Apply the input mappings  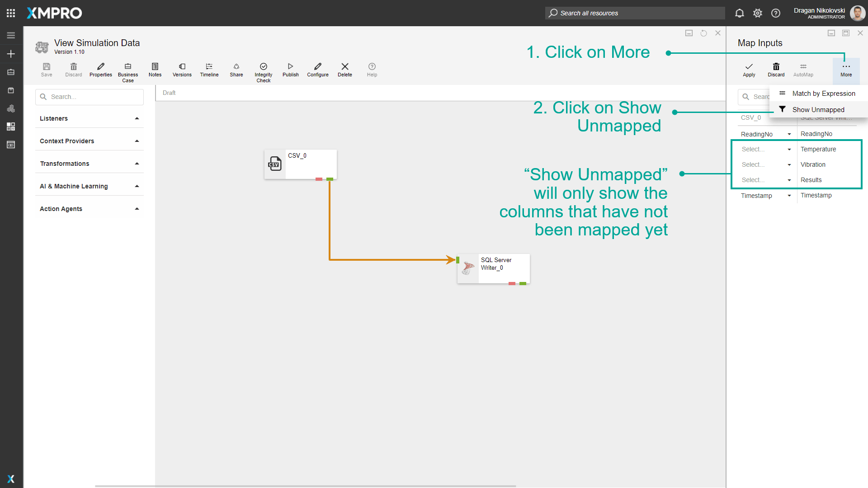[x=749, y=70]
